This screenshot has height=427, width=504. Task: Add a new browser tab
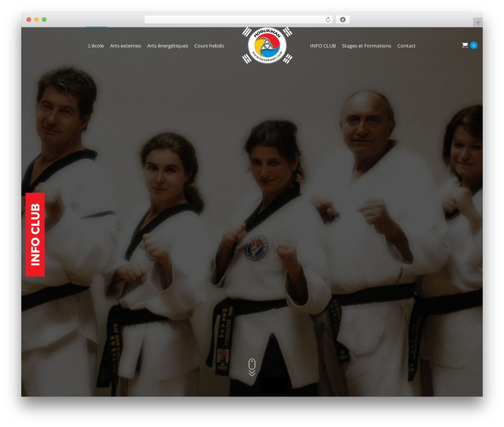tap(478, 22)
